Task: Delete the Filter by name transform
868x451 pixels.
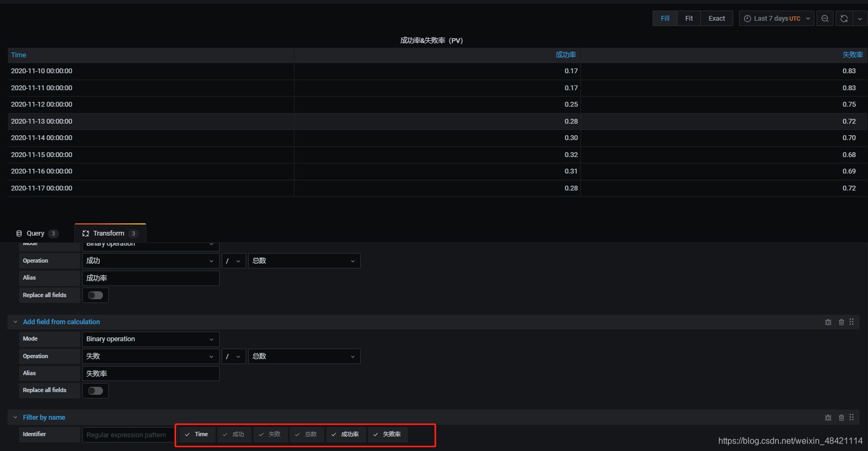Action: (841, 418)
